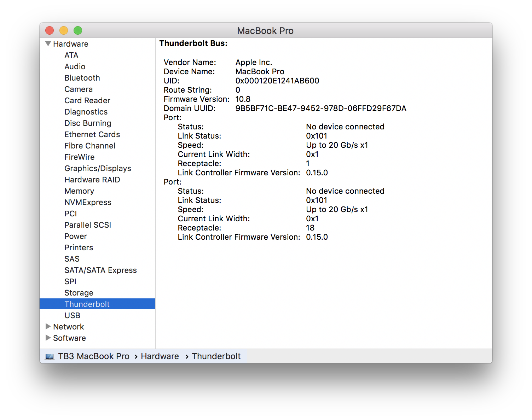This screenshot has height=420, width=532.
Task: Click the UID value 0x000120E1241AB600
Action: click(277, 81)
